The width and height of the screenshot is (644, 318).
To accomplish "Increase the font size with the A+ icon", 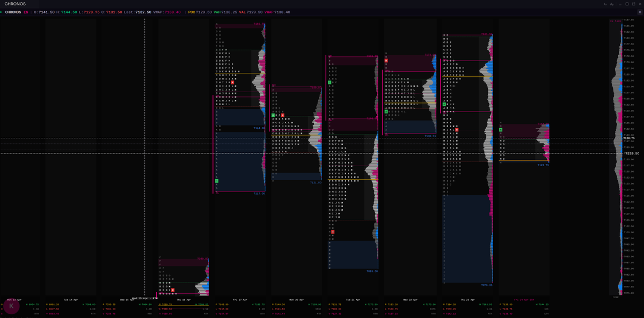I will [x=612, y=4].
